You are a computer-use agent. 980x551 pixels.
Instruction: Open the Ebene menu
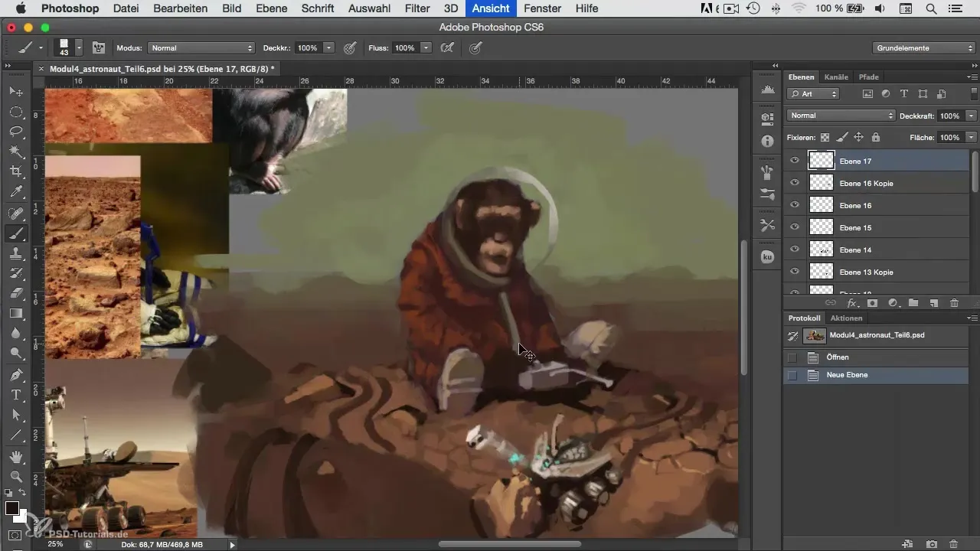pyautogui.click(x=272, y=8)
